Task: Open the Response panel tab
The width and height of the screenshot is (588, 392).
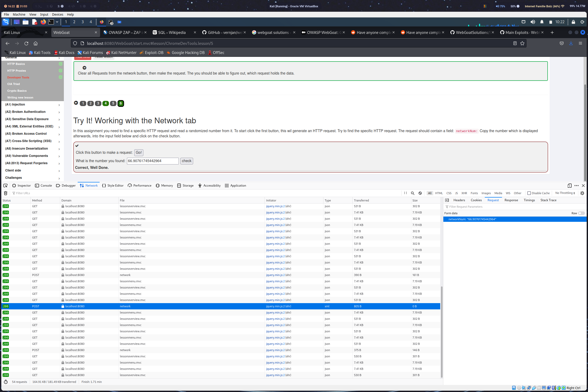Action: click(511, 200)
